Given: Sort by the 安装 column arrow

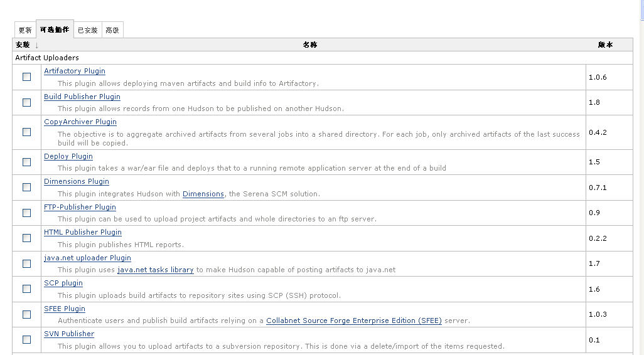Looking at the screenshot, I should 36,45.
